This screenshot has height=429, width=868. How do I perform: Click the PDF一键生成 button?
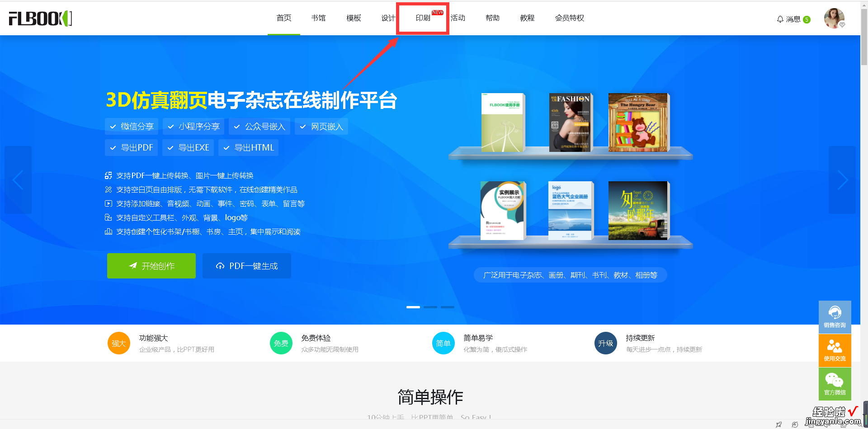[x=247, y=266]
